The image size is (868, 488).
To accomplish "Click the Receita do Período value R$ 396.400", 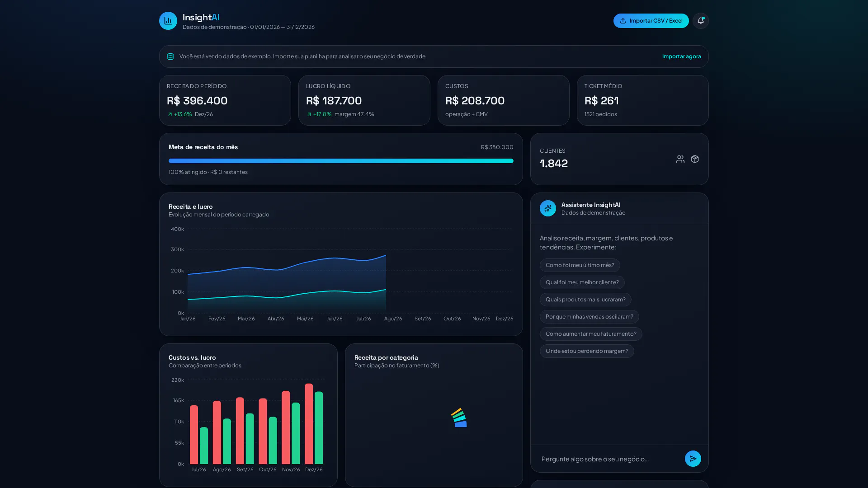I will click(197, 100).
